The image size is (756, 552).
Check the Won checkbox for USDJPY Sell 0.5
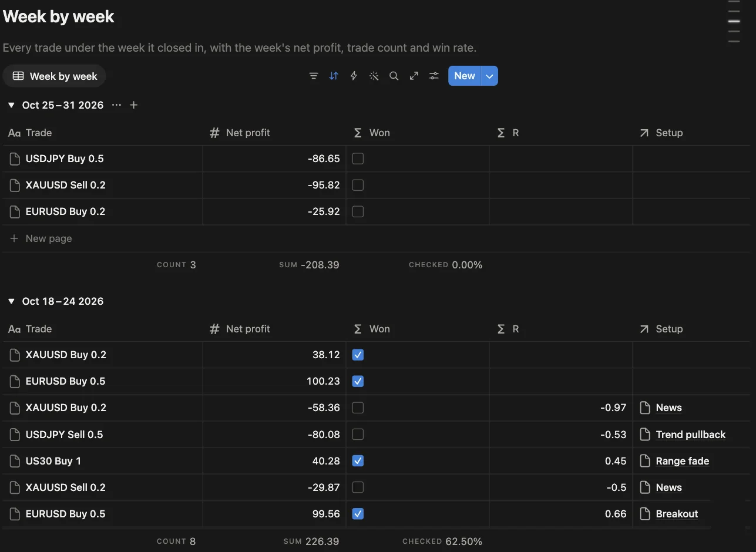click(x=358, y=435)
